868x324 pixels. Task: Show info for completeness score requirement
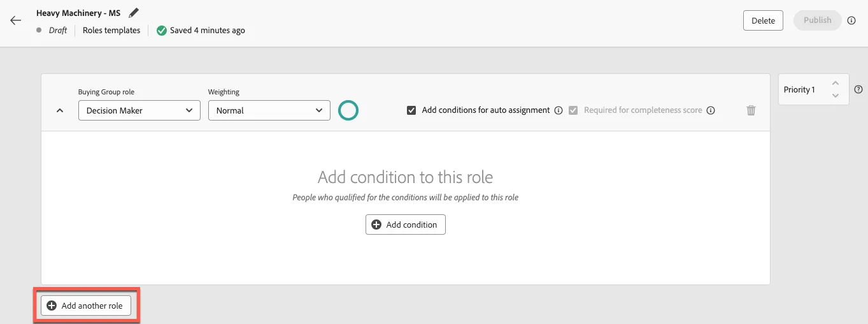pyautogui.click(x=711, y=110)
